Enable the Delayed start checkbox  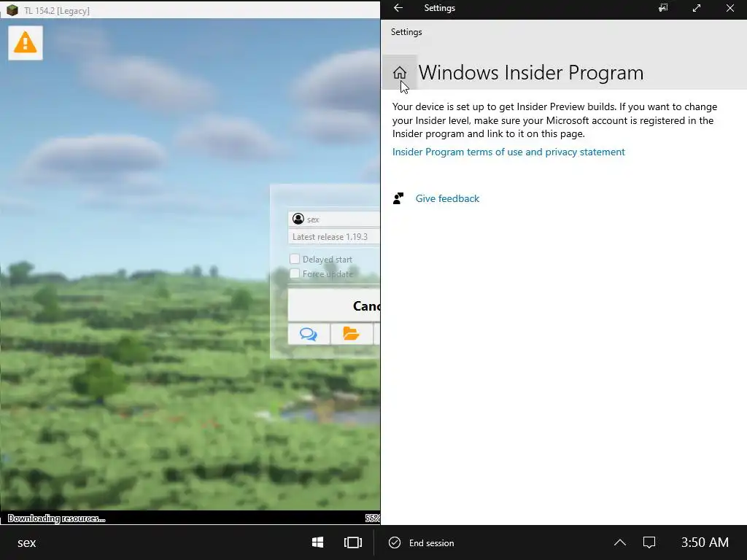[x=295, y=259]
